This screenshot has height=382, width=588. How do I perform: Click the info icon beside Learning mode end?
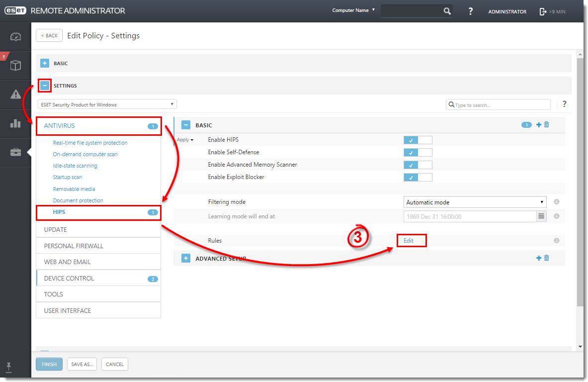pyautogui.click(x=557, y=216)
